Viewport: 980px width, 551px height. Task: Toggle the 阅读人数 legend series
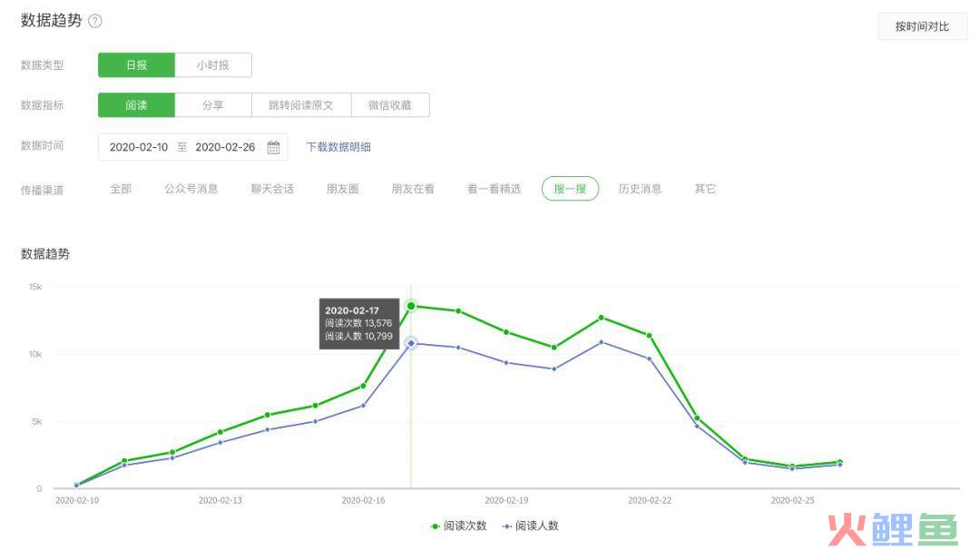[531, 526]
